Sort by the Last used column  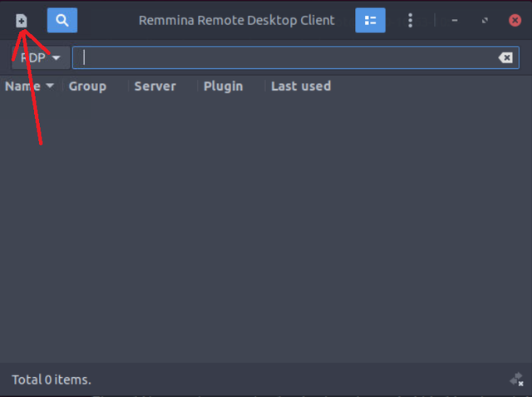click(x=301, y=87)
